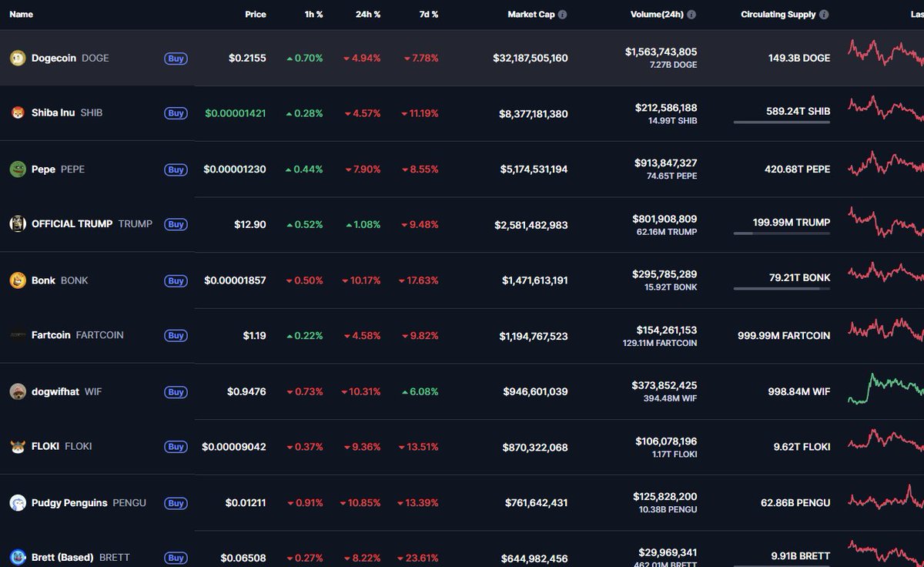924x567 pixels.
Task: Click Shiba Inu circulating supply progress bar
Action: (x=782, y=122)
